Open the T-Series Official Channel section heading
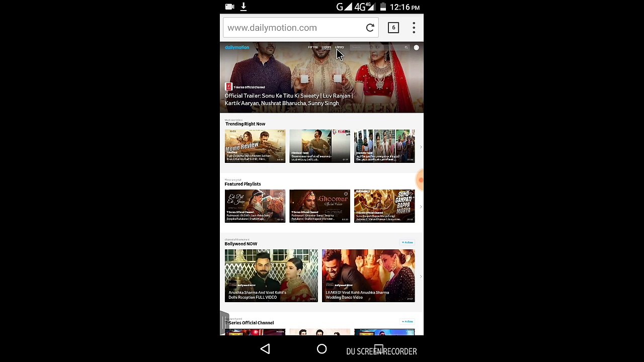Screen dimensions: 644x362 pos(249,323)
